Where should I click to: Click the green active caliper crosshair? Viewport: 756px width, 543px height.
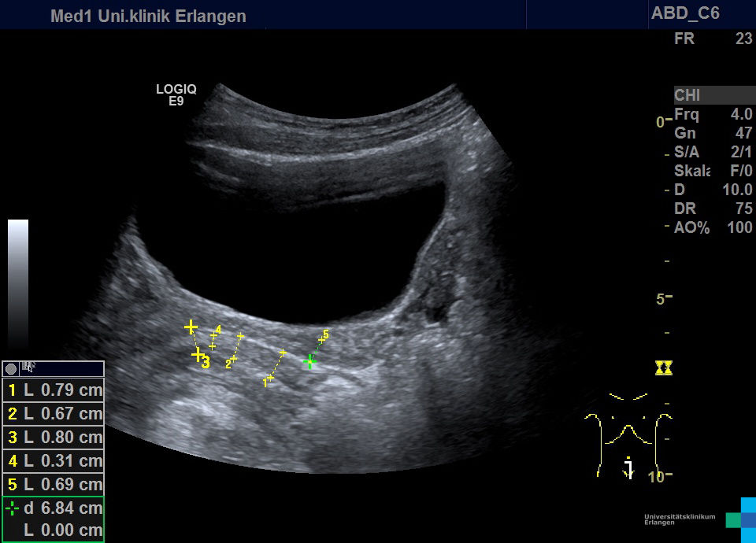click(x=310, y=361)
